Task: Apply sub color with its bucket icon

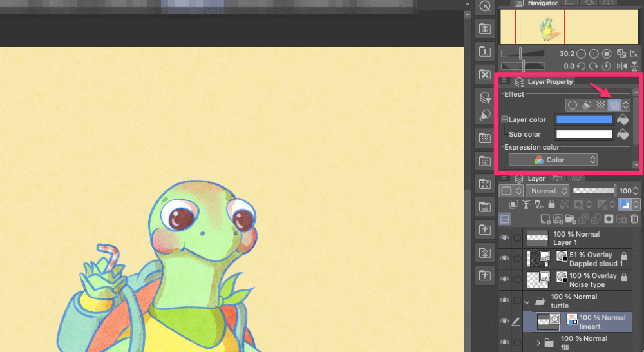Action: tap(623, 134)
